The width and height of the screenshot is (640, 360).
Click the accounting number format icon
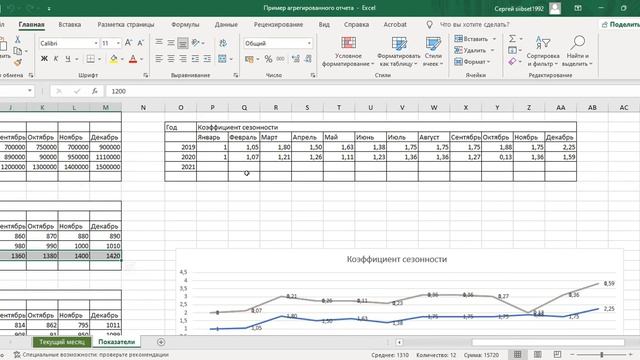(x=249, y=59)
